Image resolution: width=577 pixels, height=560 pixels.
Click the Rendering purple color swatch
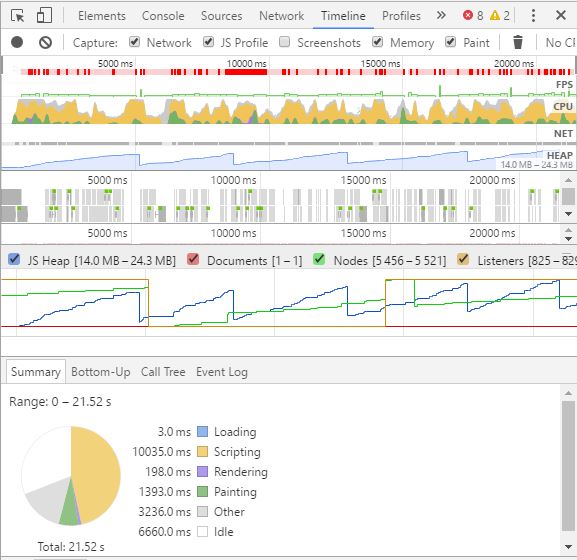pyautogui.click(x=202, y=472)
